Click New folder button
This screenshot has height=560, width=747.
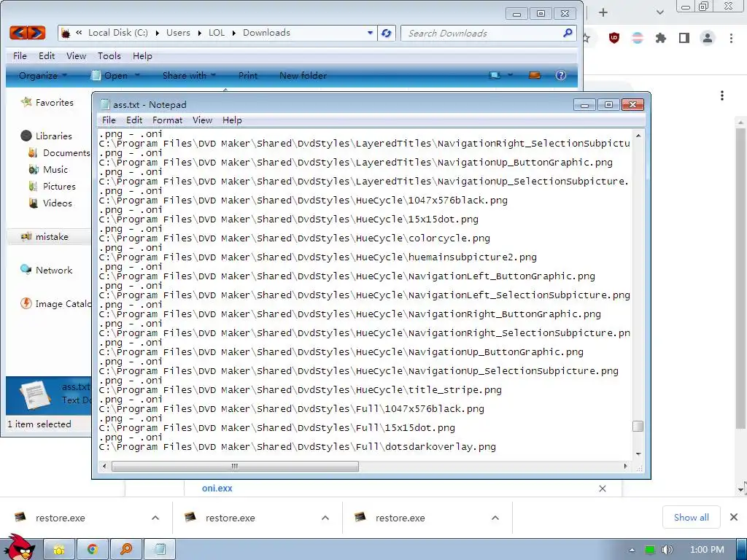[303, 75]
